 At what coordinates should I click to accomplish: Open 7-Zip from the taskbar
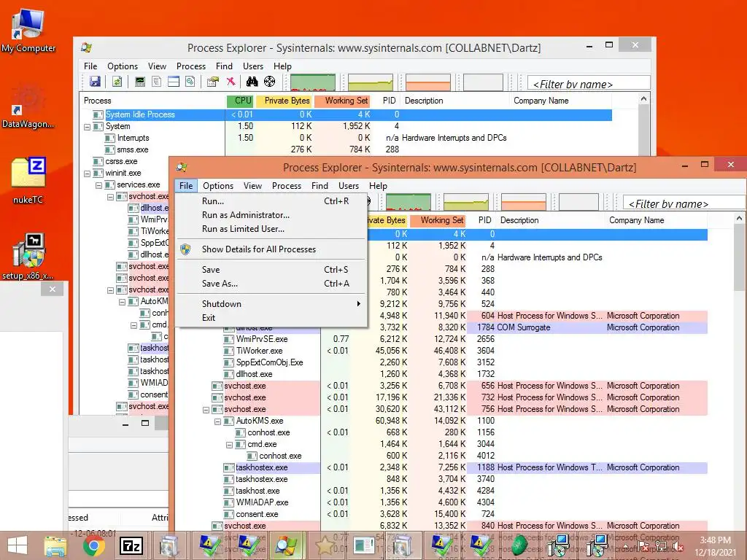click(x=131, y=545)
